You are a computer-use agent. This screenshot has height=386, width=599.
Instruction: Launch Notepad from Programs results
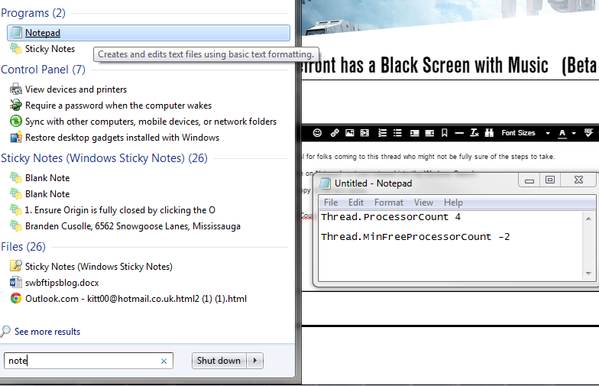click(149, 33)
